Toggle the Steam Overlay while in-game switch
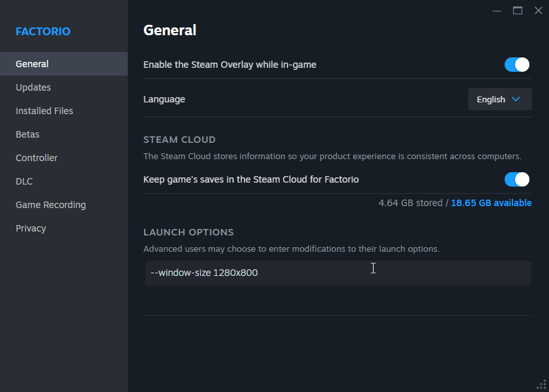 (x=516, y=65)
